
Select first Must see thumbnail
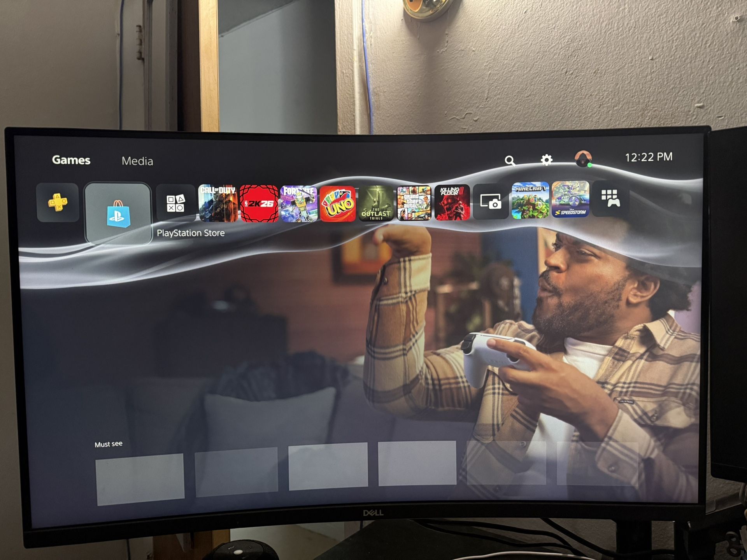coord(140,478)
